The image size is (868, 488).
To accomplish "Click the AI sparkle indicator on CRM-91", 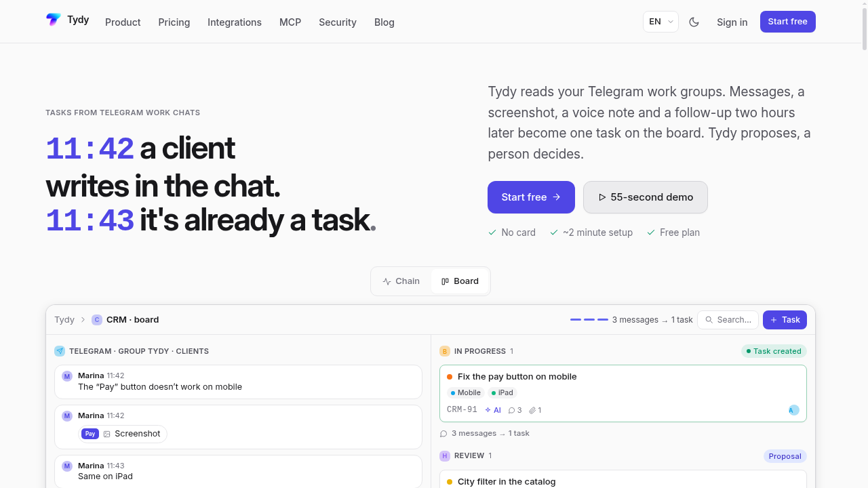I will [493, 410].
